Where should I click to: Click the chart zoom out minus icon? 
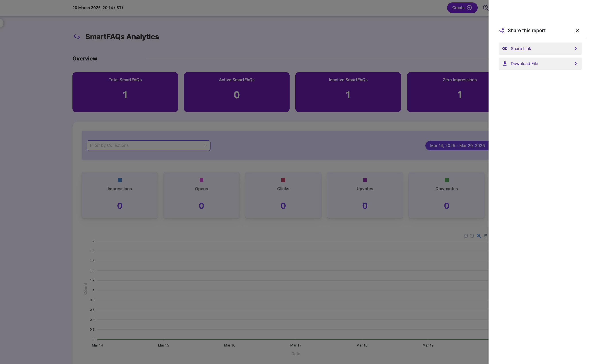click(472, 236)
